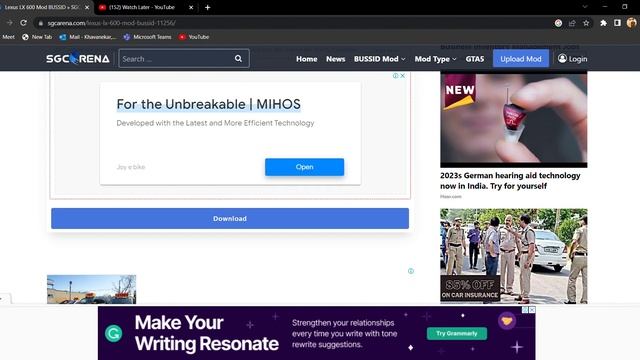The height and width of the screenshot is (360, 640).
Task: Open the Mail - Khavanekar bookmark
Action: [x=88, y=37]
